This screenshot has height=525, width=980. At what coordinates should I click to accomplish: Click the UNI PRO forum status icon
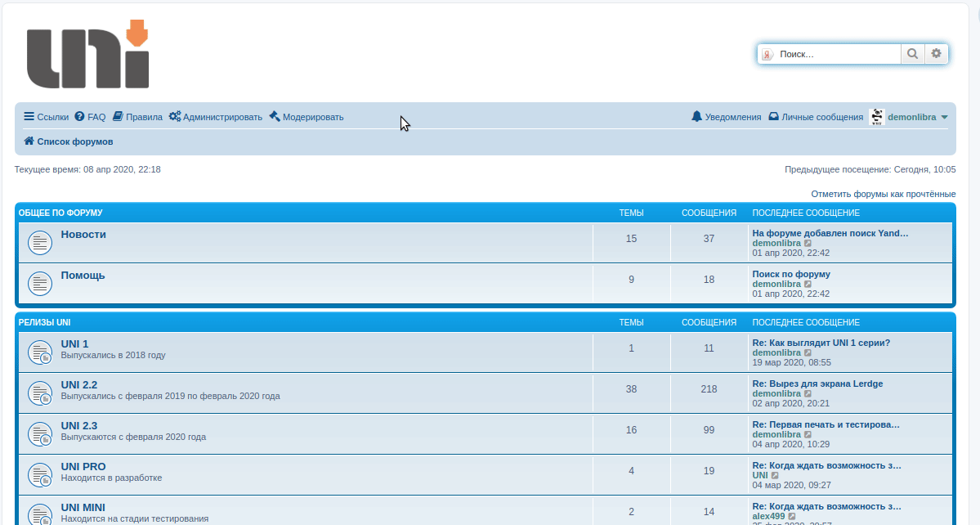pyautogui.click(x=40, y=475)
